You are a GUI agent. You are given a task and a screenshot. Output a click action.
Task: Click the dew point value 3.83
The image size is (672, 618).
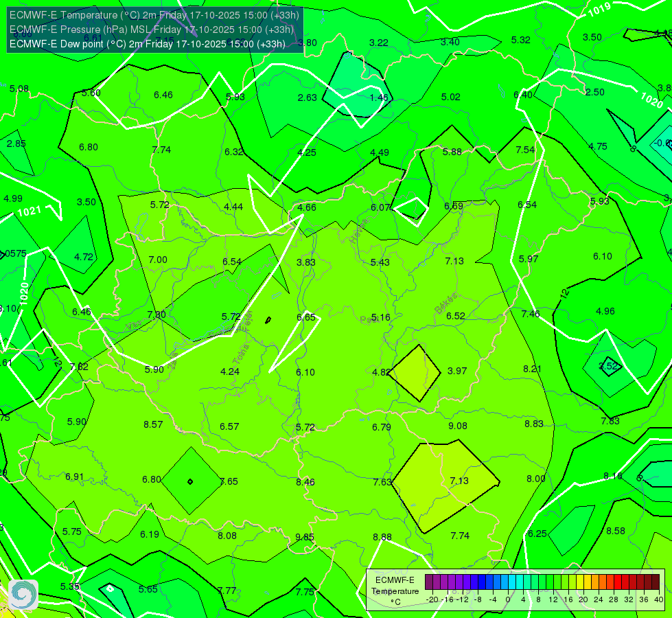306,262
